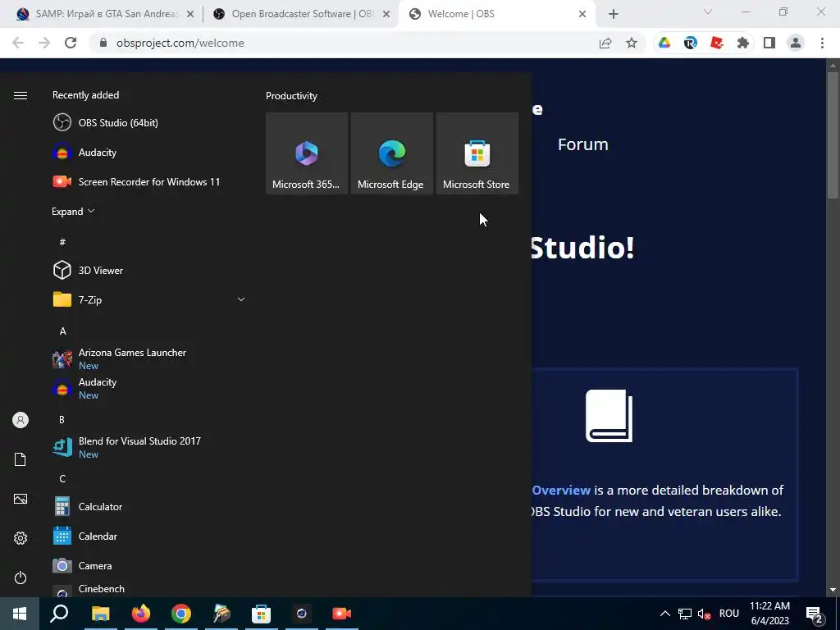Expand the 7-Zip folder chevron

click(x=241, y=299)
